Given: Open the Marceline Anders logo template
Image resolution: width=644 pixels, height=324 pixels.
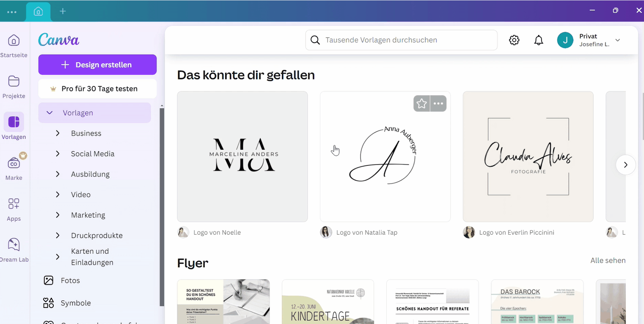Looking at the screenshot, I should tap(242, 157).
